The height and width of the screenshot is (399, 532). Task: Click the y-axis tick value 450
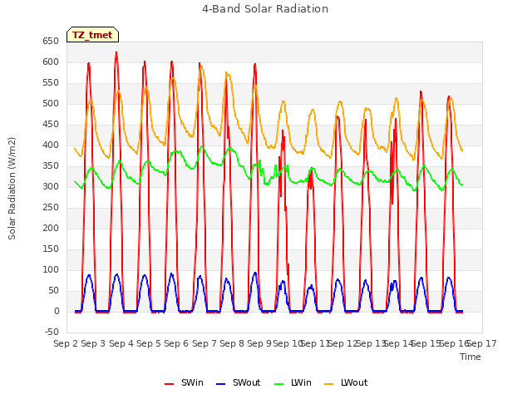point(51,125)
